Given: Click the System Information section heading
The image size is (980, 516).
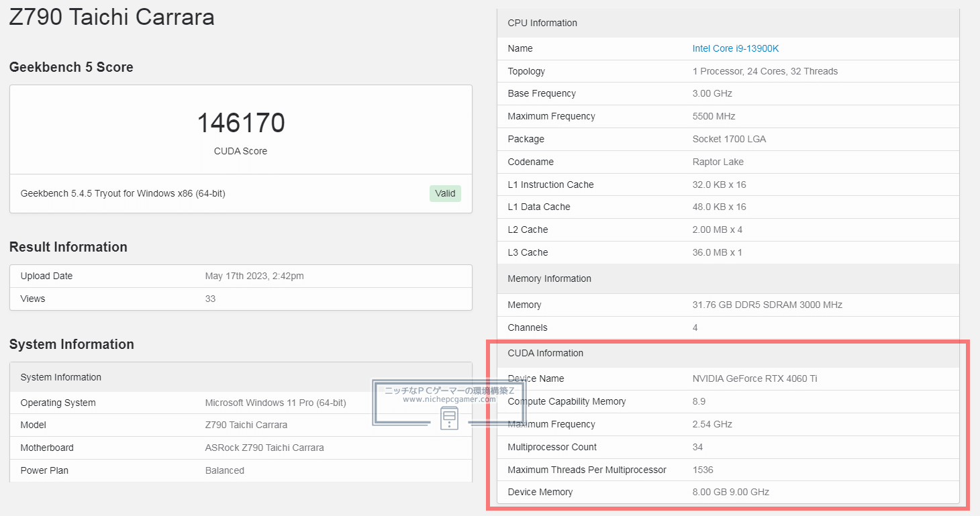Looking at the screenshot, I should coord(72,344).
